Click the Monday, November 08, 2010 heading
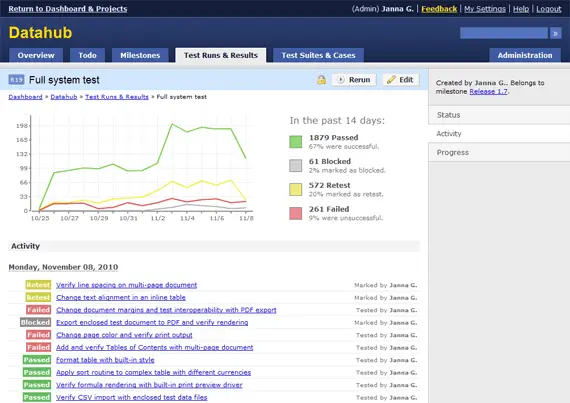Screen dimensions: 570x403 (x=63, y=267)
